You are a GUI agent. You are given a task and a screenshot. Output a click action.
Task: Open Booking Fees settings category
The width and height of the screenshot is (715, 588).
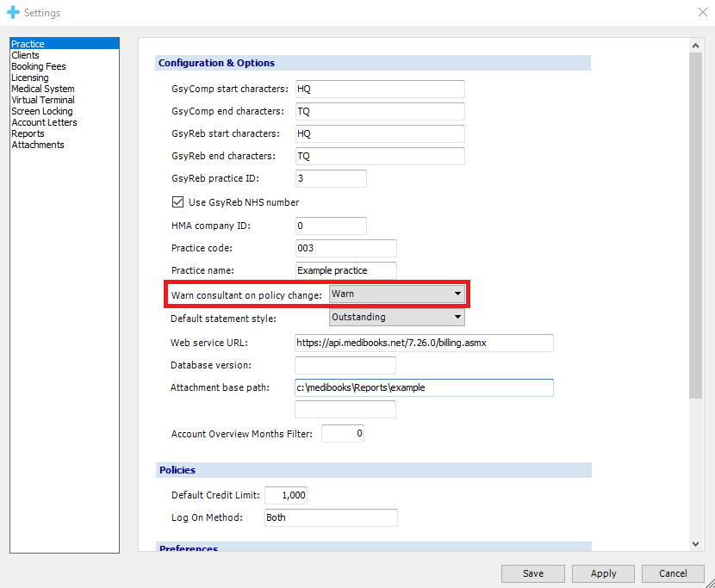coord(38,66)
